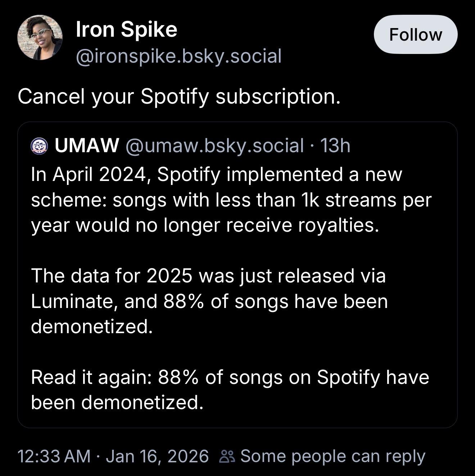Screen dimensions: 475x476
Task: Open Iron Spike's profile avatar
Action: click(x=40, y=37)
